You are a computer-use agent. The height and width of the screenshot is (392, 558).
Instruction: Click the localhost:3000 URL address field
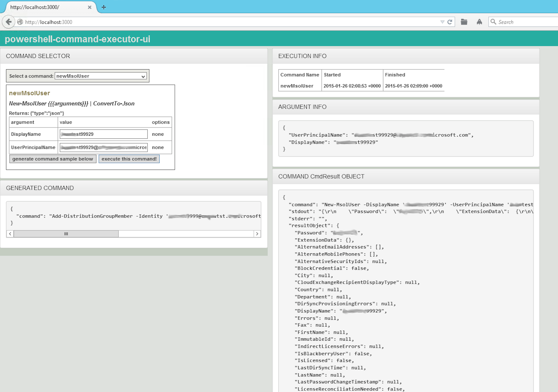coord(223,22)
